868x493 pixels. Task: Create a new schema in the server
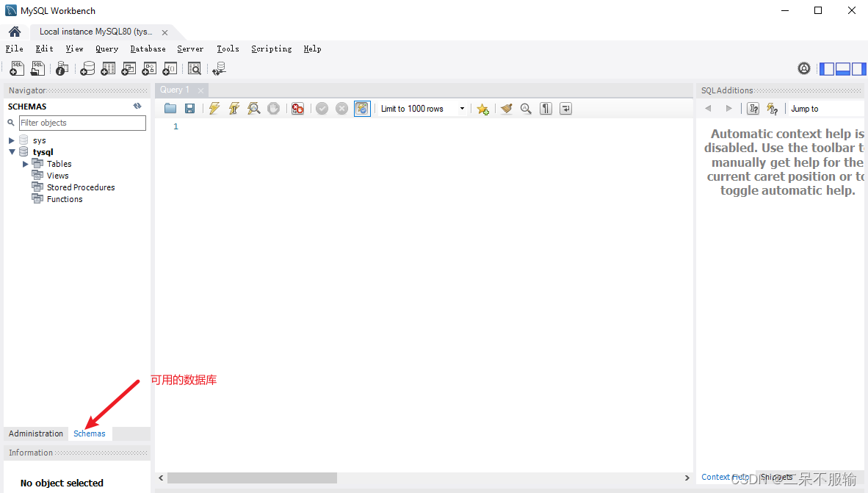click(87, 68)
